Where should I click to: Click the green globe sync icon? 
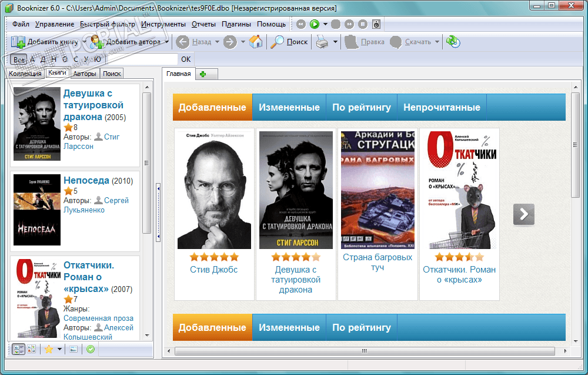[x=453, y=42]
